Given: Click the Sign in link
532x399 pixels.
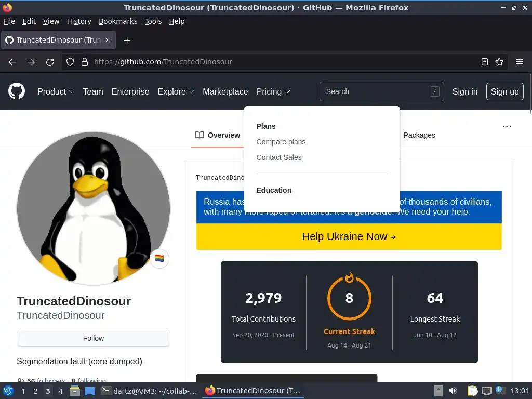Looking at the screenshot, I should click(465, 91).
